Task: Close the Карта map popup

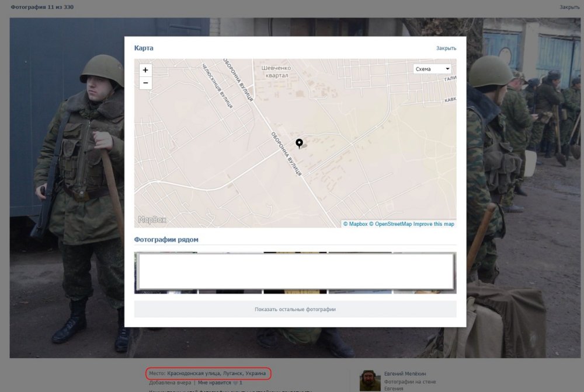Action: (446, 48)
